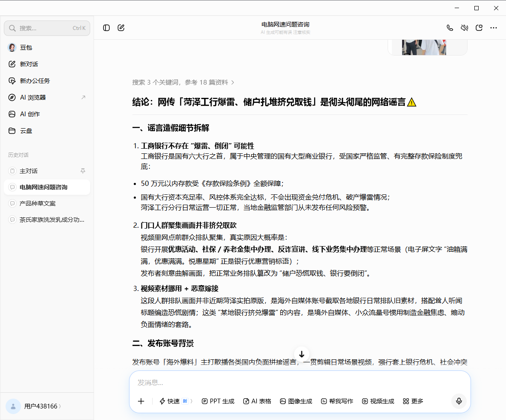Image resolution: width=506 pixels, height=420 pixels.
Task: Click the external arrow next to AI 浏览器
Action: pyautogui.click(x=83, y=97)
